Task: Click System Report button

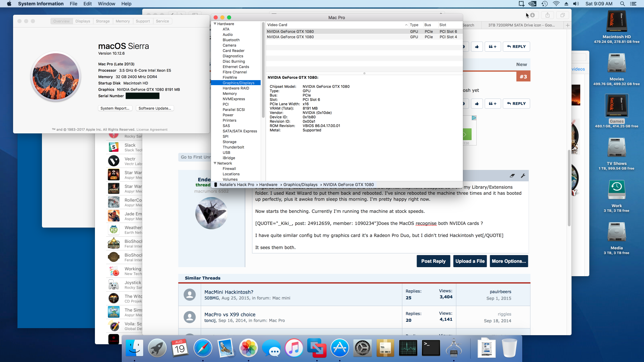Action: (x=115, y=108)
